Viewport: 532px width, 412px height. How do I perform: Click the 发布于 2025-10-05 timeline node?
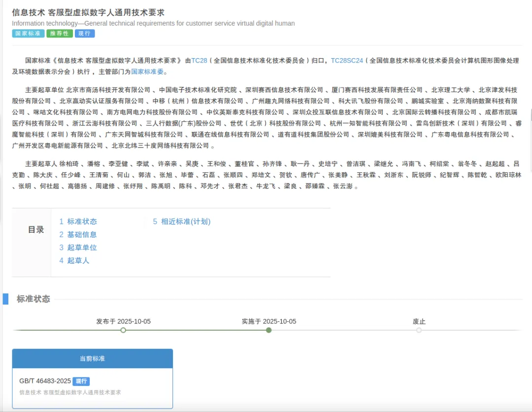tap(123, 330)
